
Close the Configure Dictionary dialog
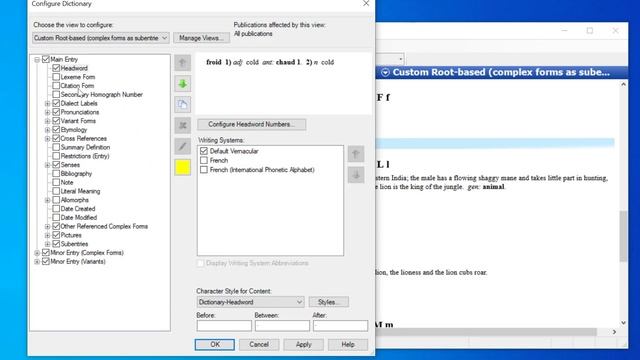pyautogui.click(x=366, y=4)
